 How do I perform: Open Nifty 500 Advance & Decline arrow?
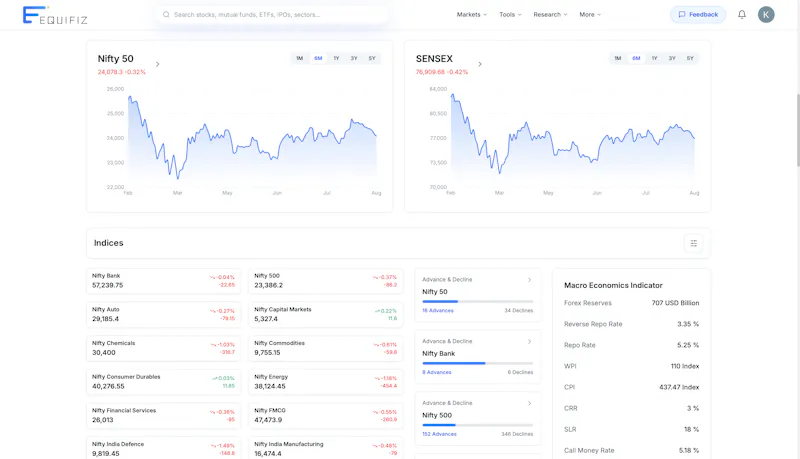[529, 403]
